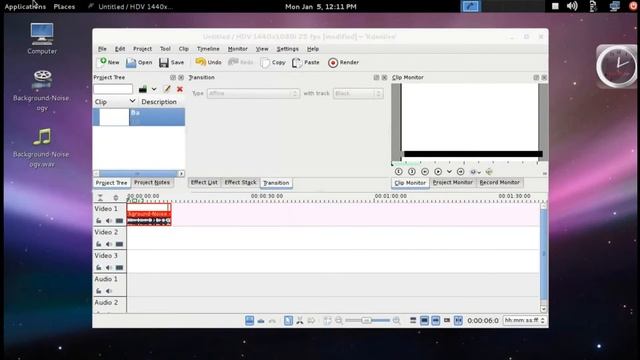
Task: Click the Render toolbar button
Action: 343,62
